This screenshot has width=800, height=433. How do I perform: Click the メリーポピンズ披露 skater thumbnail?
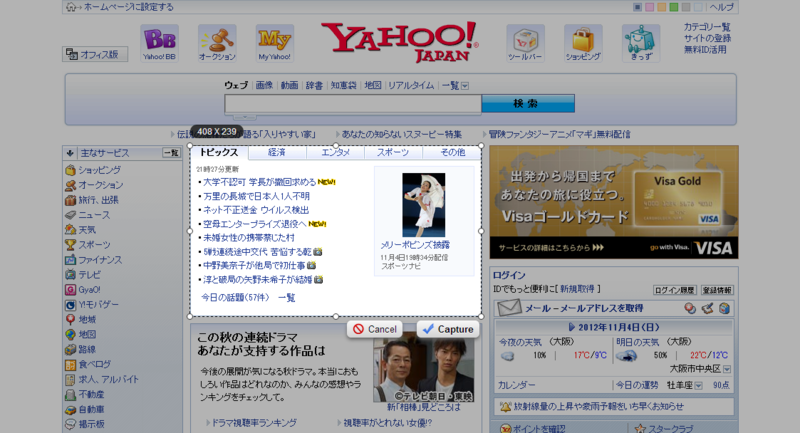pos(423,205)
